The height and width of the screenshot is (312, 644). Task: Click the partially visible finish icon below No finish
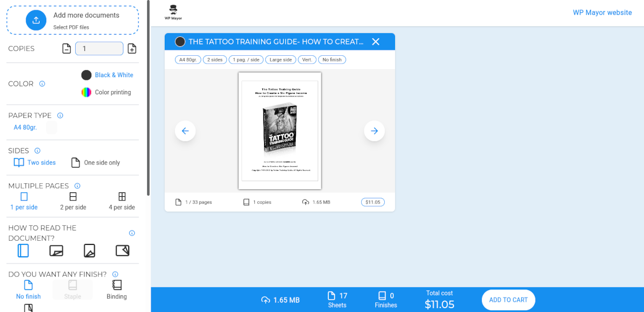(x=28, y=308)
